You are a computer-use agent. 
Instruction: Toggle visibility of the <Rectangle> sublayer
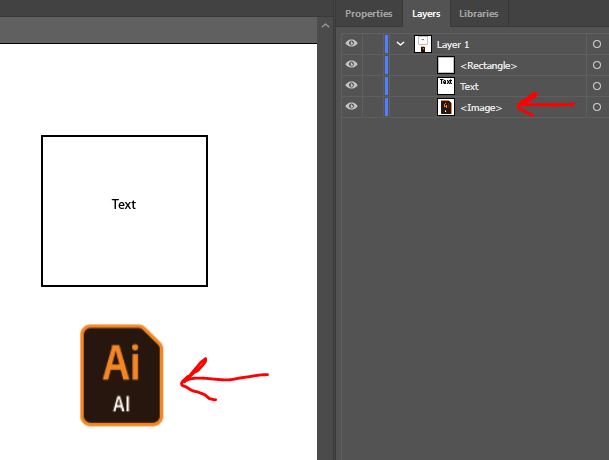tap(351, 64)
